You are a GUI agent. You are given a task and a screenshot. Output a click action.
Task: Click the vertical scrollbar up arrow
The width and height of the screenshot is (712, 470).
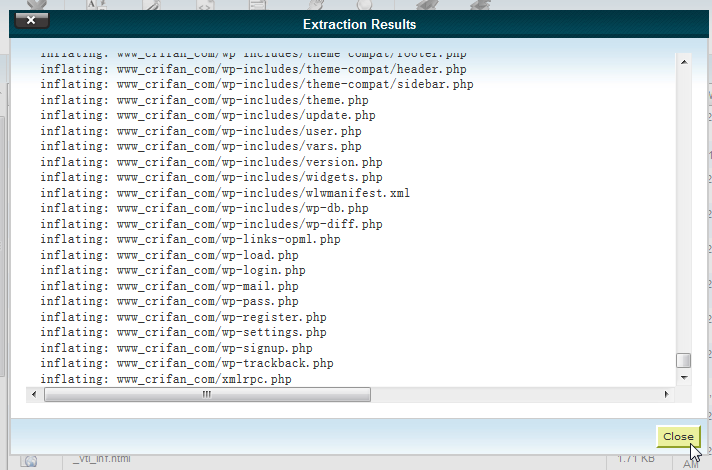click(x=684, y=62)
